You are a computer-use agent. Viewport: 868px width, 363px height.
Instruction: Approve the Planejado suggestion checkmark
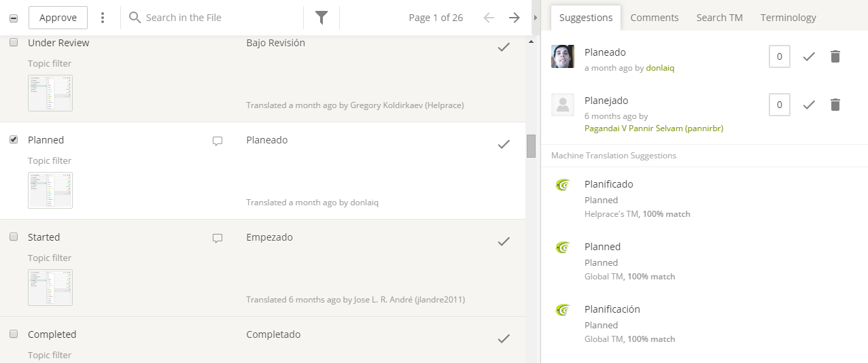809,105
